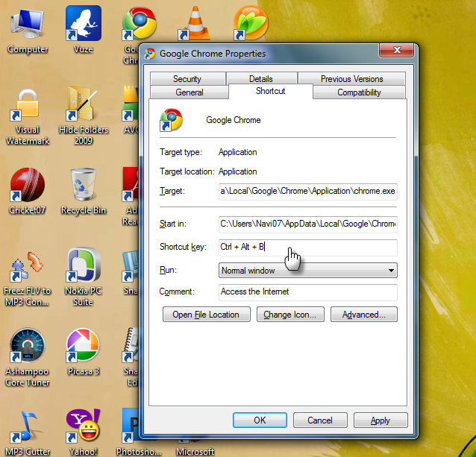Select Ashampoo Core Tuner shortcut
The width and height of the screenshot is (476, 457).
click(x=28, y=358)
